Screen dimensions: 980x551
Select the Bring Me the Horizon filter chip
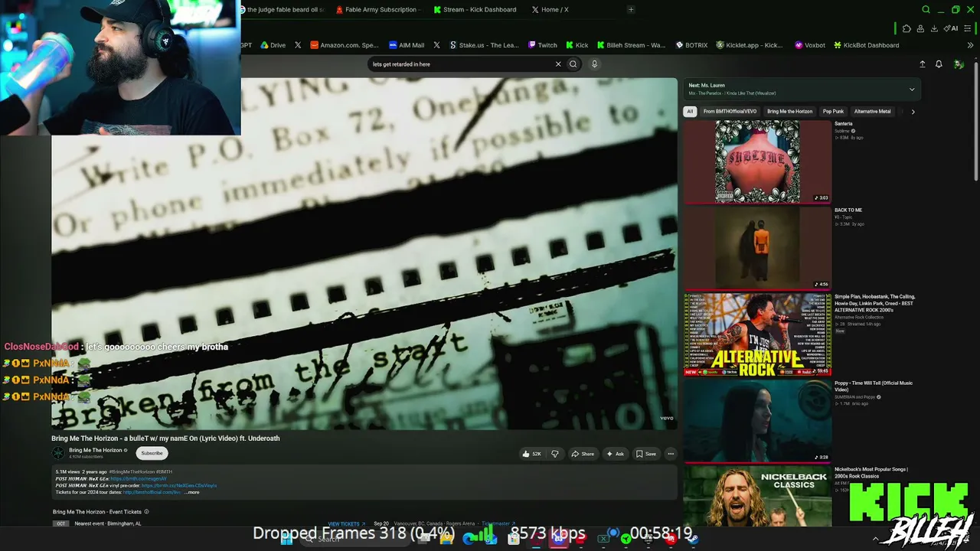(789, 112)
